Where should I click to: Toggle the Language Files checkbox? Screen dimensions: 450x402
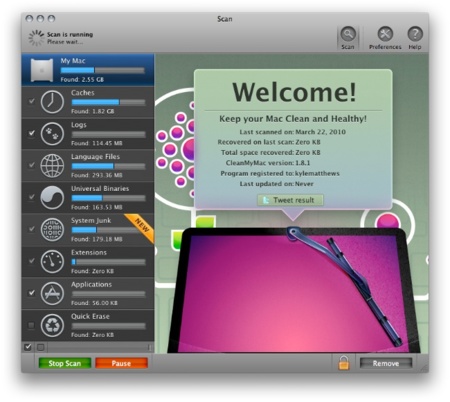tap(31, 165)
